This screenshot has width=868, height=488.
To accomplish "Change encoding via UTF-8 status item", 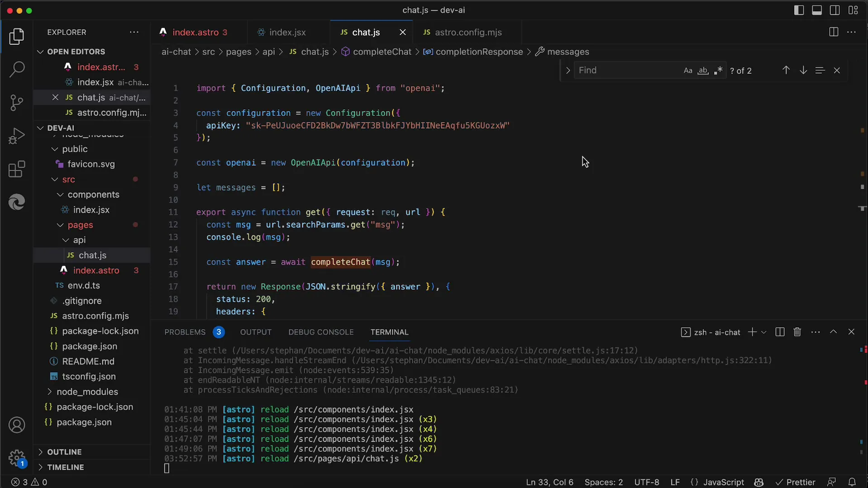I will [x=647, y=482].
